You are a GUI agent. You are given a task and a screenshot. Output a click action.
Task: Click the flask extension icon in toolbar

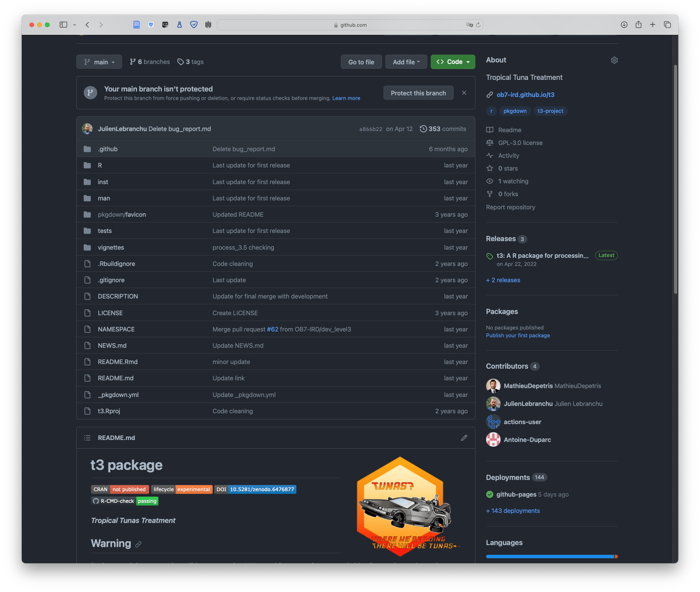pyautogui.click(x=179, y=25)
